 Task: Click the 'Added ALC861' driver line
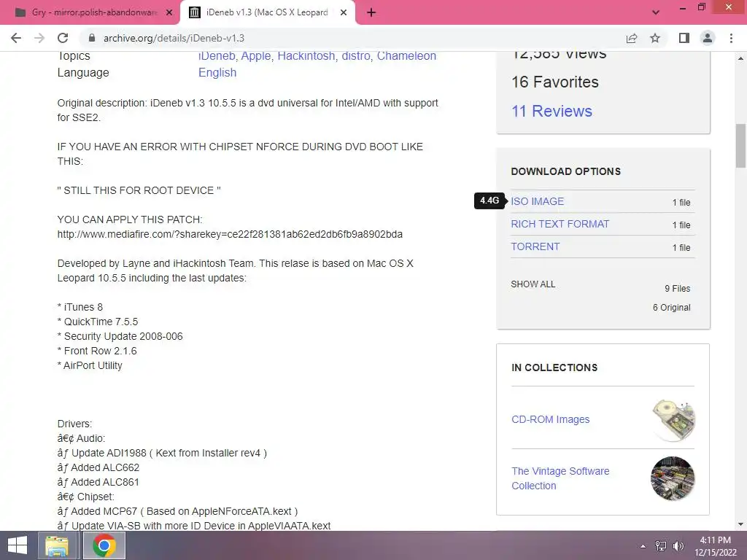(x=98, y=482)
